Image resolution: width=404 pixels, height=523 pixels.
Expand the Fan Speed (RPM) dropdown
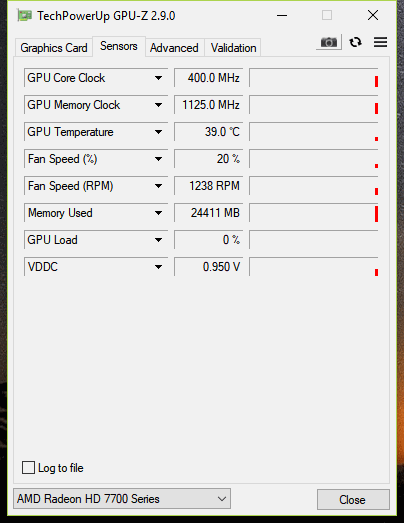pyautogui.click(x=158, y=186)
